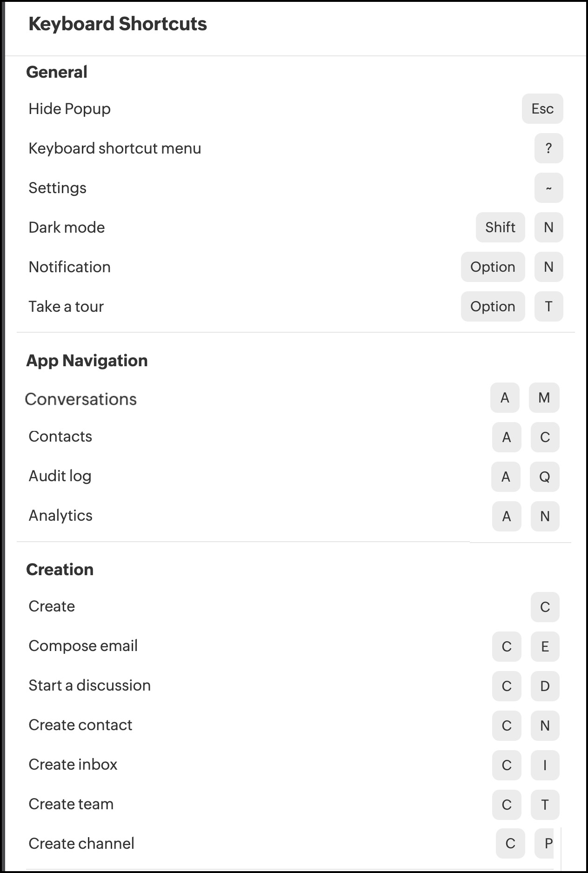Click the Analytics shortcut label
Screen dimensions: 588x873
60,516
